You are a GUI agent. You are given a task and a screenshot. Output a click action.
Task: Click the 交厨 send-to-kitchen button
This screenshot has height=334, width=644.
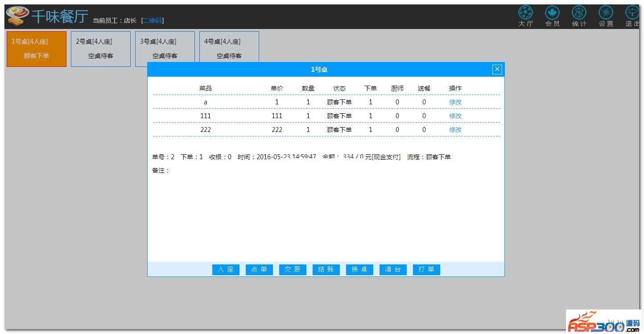(293, 269)
